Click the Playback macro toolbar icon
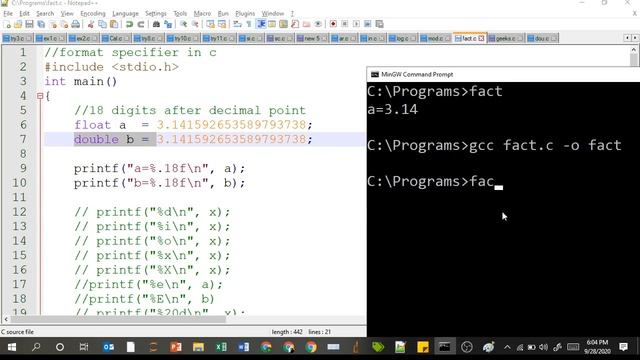Viewport: 640px width, 360px height. 356,24
